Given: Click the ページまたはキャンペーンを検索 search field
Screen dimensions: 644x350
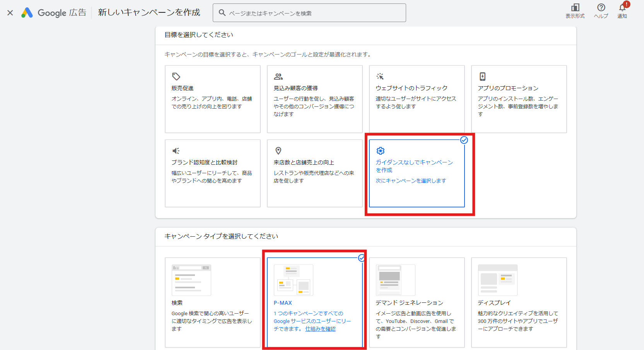Looking at the screenshot, I should tap(309, 12).
